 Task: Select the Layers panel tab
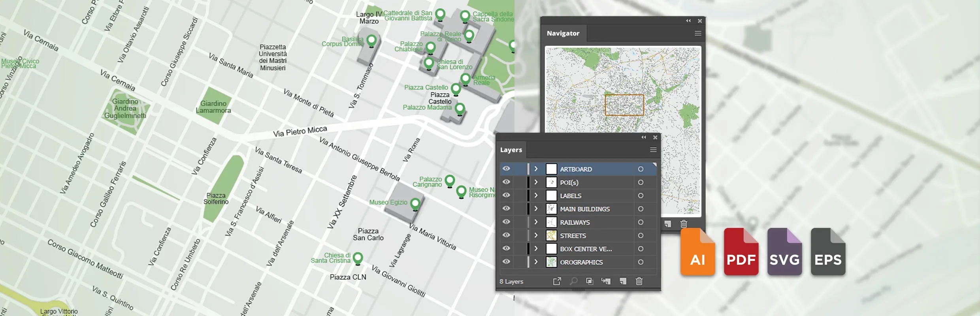click(511, 150)
